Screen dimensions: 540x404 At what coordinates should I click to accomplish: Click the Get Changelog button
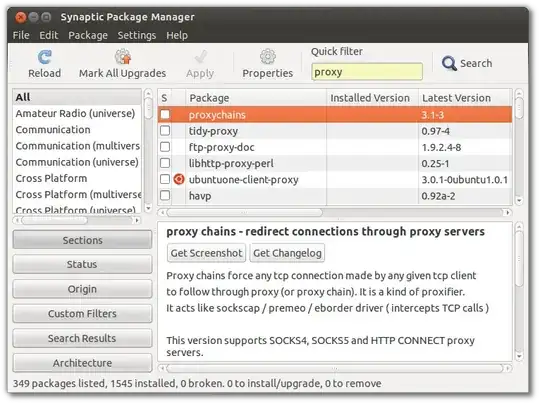coord(287,253)
